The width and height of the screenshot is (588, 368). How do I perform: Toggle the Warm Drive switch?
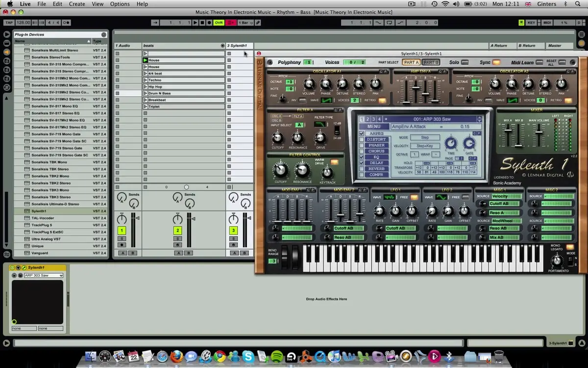(335, 162)
